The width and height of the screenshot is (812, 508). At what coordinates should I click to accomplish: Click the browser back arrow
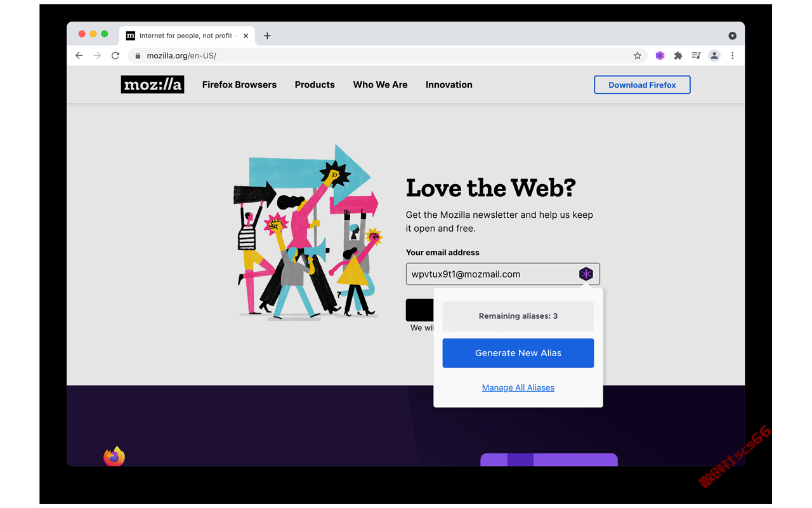tap(79, 56)
